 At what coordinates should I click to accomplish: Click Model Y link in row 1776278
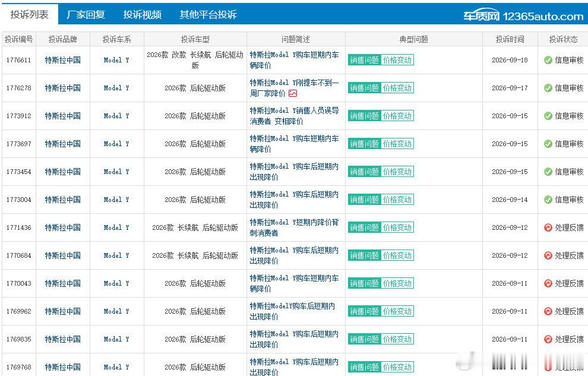point(116,88)
